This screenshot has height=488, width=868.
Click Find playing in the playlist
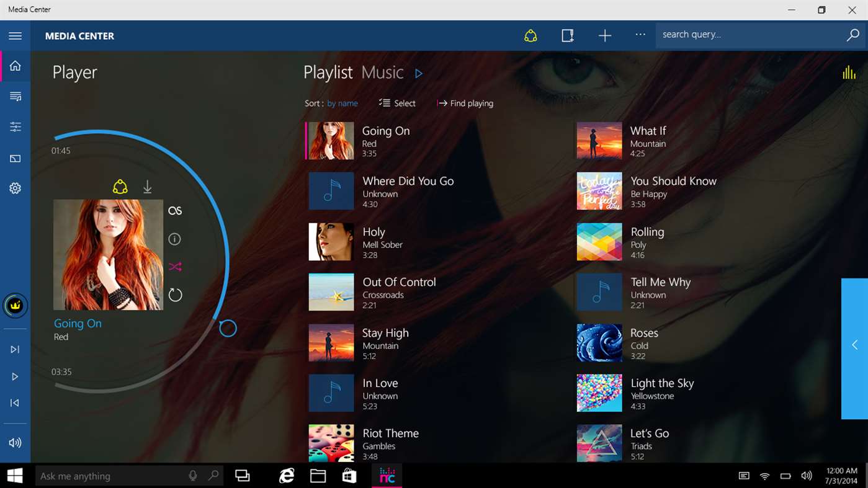click(x=465, y=104)
